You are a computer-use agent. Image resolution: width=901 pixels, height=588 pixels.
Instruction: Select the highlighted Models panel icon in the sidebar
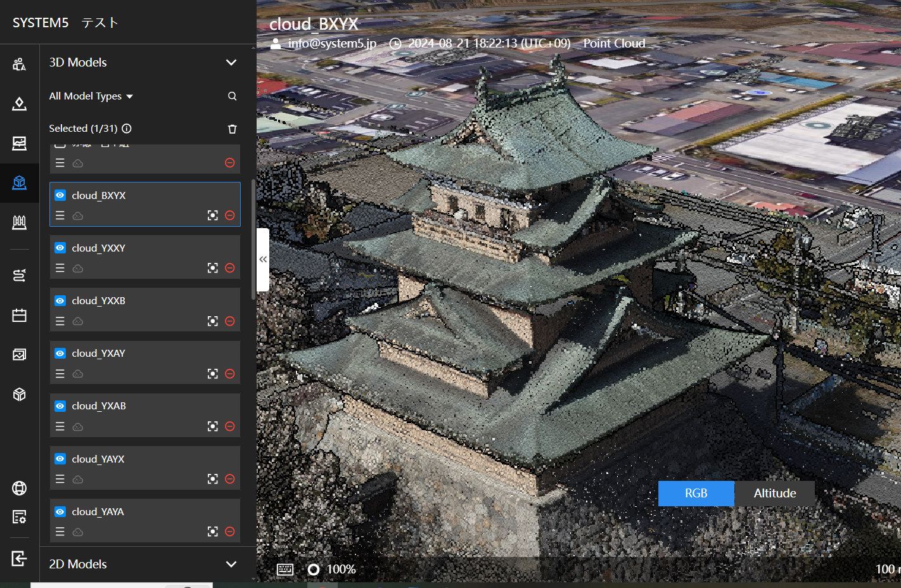pos(19,183)
